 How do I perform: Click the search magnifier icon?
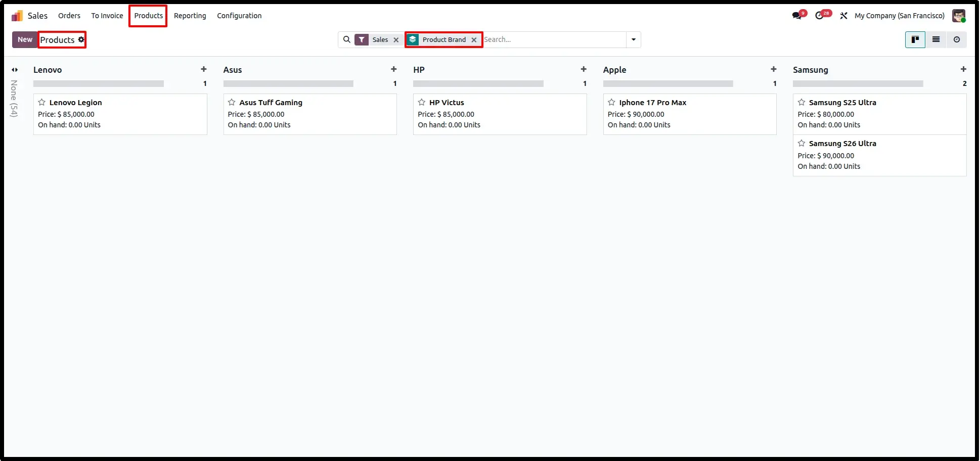click(x=347, y=39)
